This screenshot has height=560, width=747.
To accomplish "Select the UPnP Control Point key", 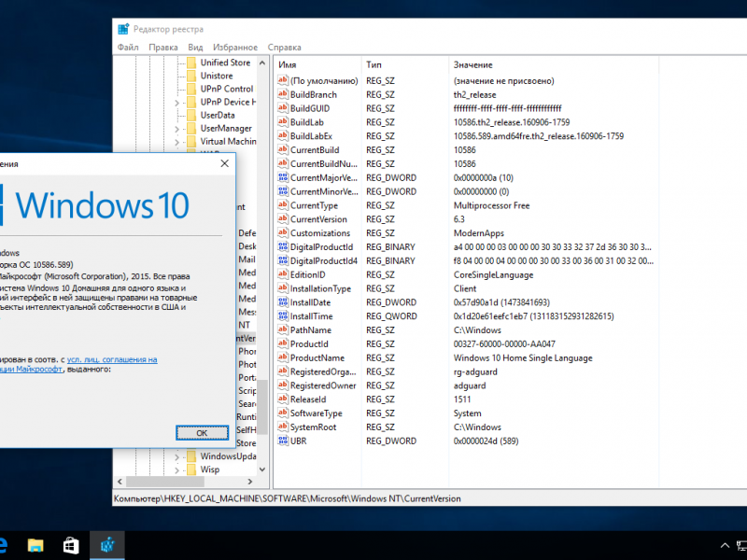I will pos(227,89).
